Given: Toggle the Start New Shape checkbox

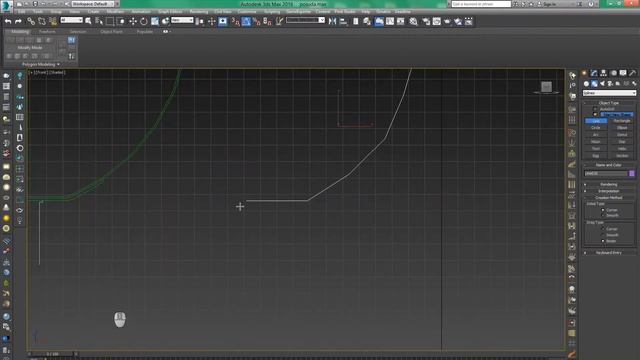Looking at the screenshot, I should [x=595, y=115].
